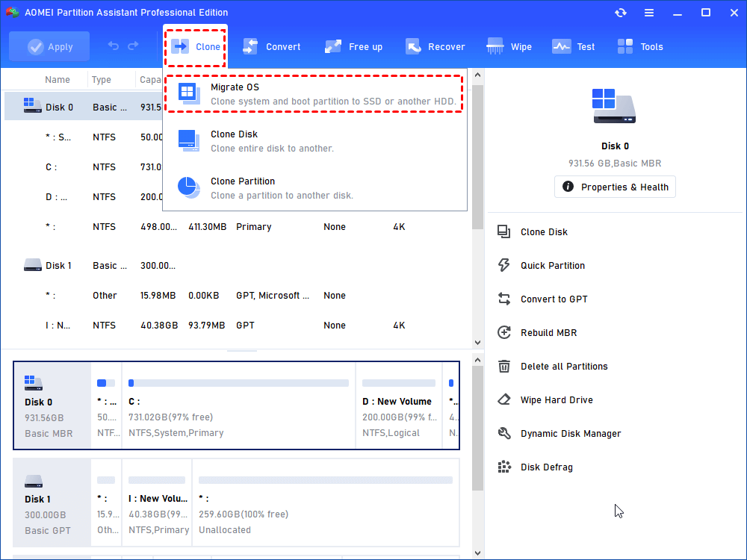Select Migrate OS from Clone menu
Image resolution: width=747 pixels, height=560 pixels.
pyautogui.click(x=314, y=94)
